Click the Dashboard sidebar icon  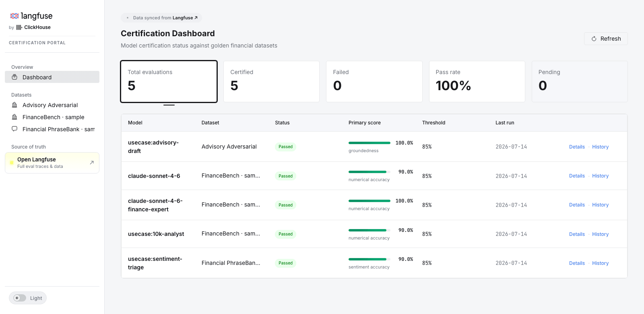(14, 77)
